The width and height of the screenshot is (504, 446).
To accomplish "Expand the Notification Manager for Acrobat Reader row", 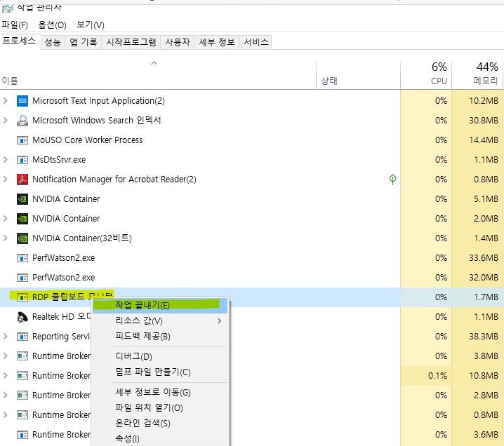I will (6, 180).
